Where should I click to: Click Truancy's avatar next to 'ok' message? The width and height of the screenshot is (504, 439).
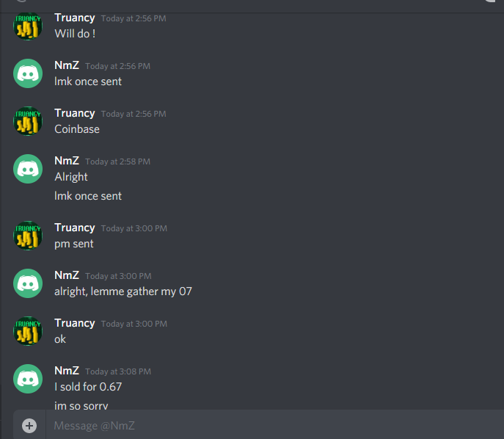click(28, 331)
